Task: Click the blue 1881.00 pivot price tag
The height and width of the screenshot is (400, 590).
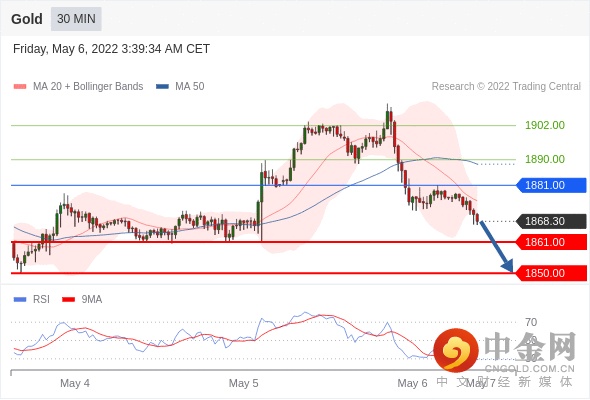Action: click(x=552, y=185)
